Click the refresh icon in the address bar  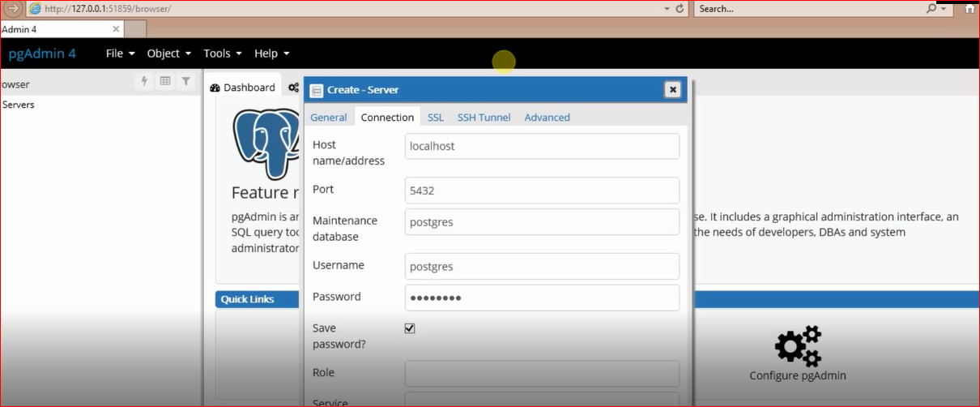point(680,9)
